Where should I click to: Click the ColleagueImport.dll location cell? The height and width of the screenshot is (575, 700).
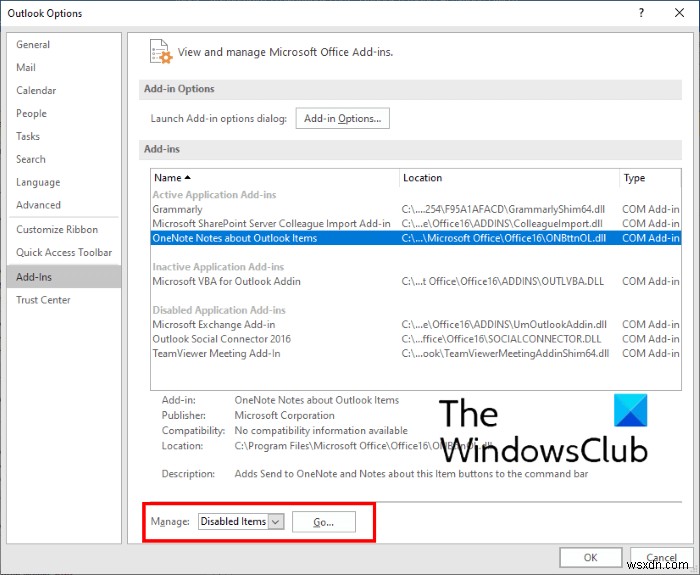click(502, 224)
